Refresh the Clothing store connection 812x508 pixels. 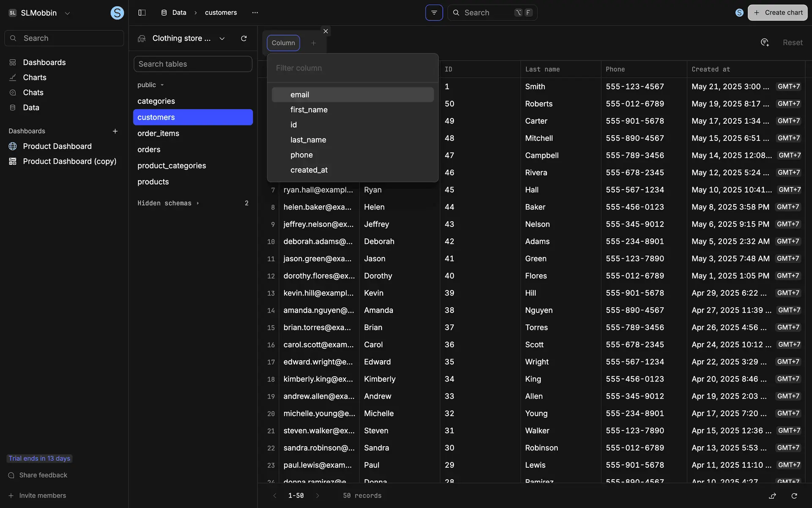[x=244, y=39]
